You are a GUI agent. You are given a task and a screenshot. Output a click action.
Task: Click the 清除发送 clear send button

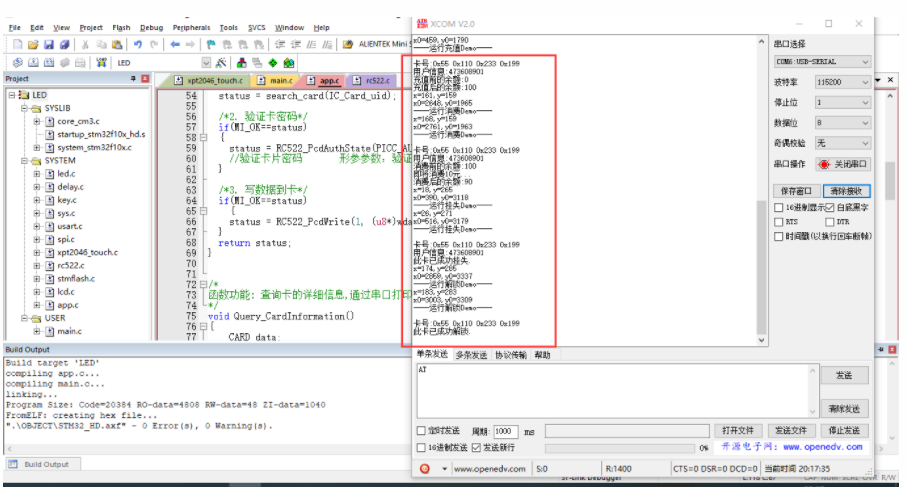pyautogui.click(x=844, y=409)
